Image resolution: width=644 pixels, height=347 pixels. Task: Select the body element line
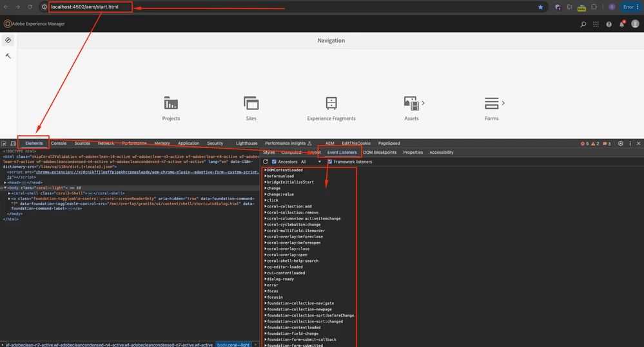(130, 188)
